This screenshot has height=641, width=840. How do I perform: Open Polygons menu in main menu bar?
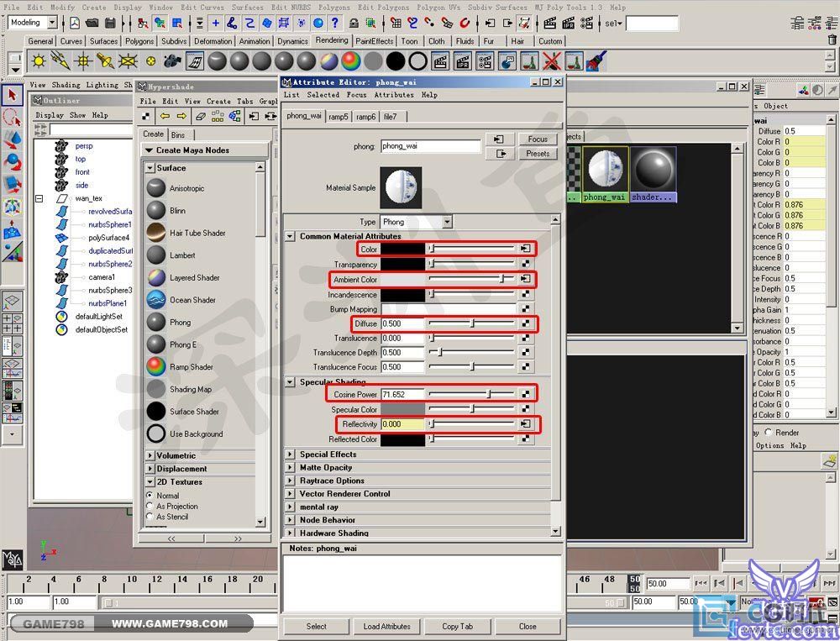tap(333, 8)
